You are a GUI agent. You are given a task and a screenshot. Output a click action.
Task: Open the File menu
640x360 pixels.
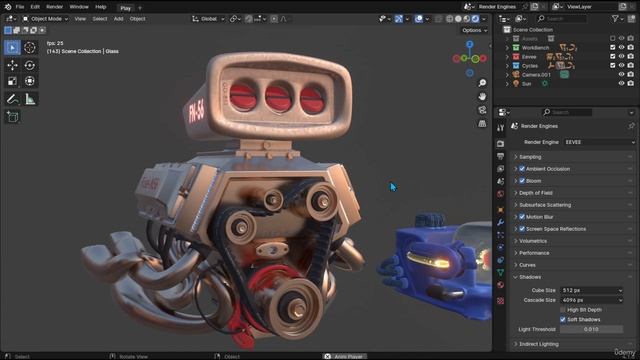coord(20,7)
